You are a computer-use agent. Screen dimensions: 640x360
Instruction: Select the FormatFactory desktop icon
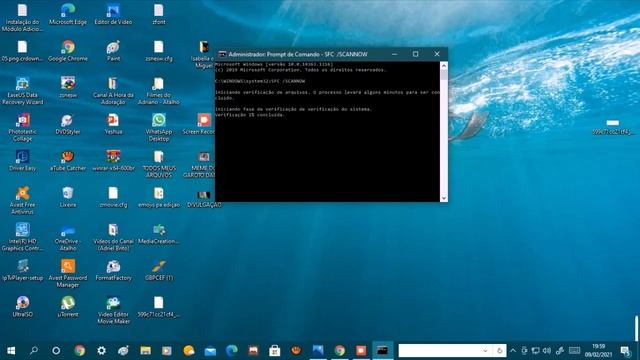[x=113, y=271]
